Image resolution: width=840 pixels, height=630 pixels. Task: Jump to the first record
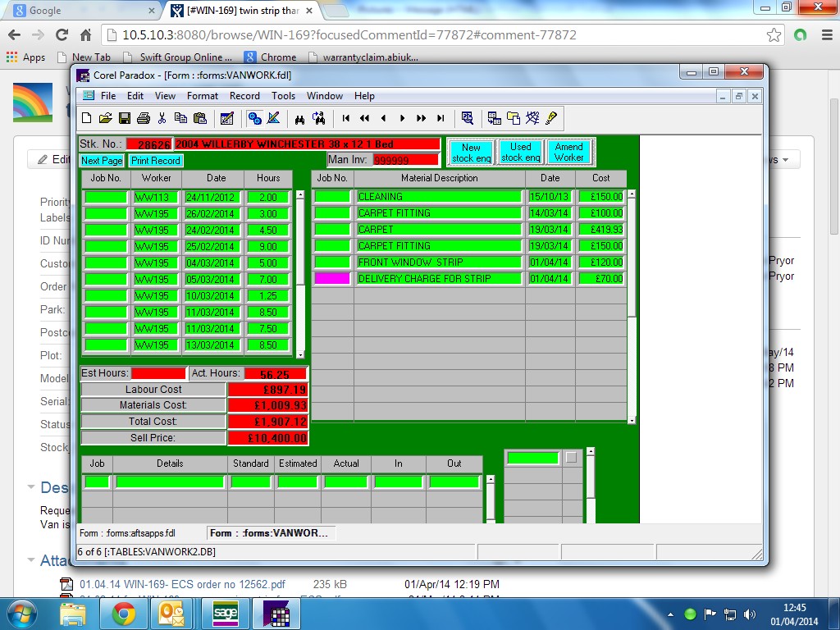tap(346, 118)
